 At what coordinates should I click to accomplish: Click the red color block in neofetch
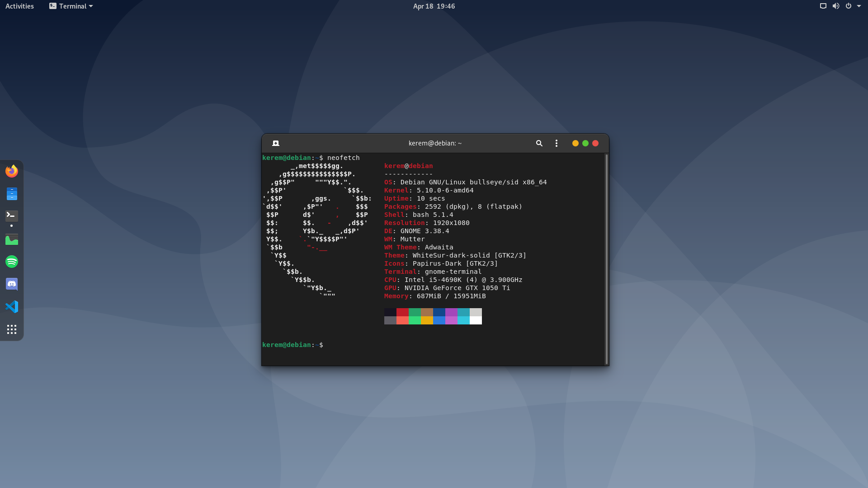[402, 312]
